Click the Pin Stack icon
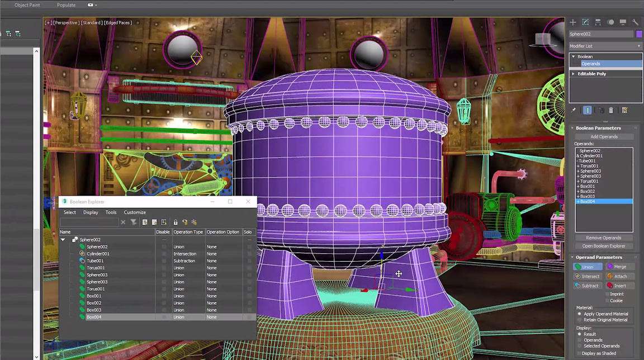Viewport: 644px width, 360px height. tap(574, 110)
